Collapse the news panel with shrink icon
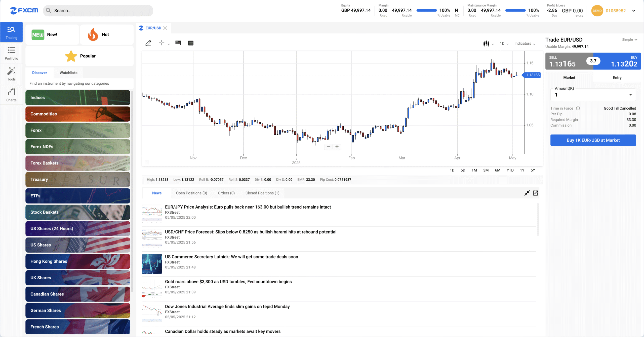Image resolution: width=644 pixels, height=337 pixels. coord(527,193)
